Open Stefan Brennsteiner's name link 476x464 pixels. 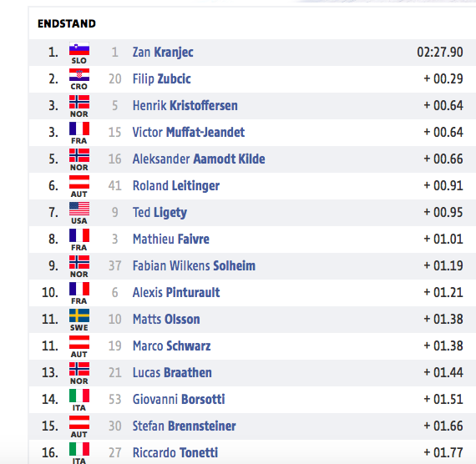[184, 426]
